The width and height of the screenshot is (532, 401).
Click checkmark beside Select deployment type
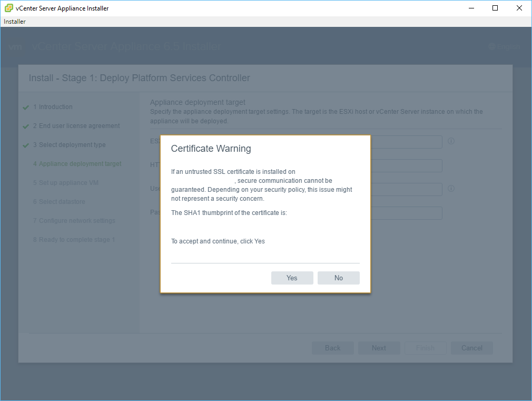pyautogui.click(x=26, y=145)
